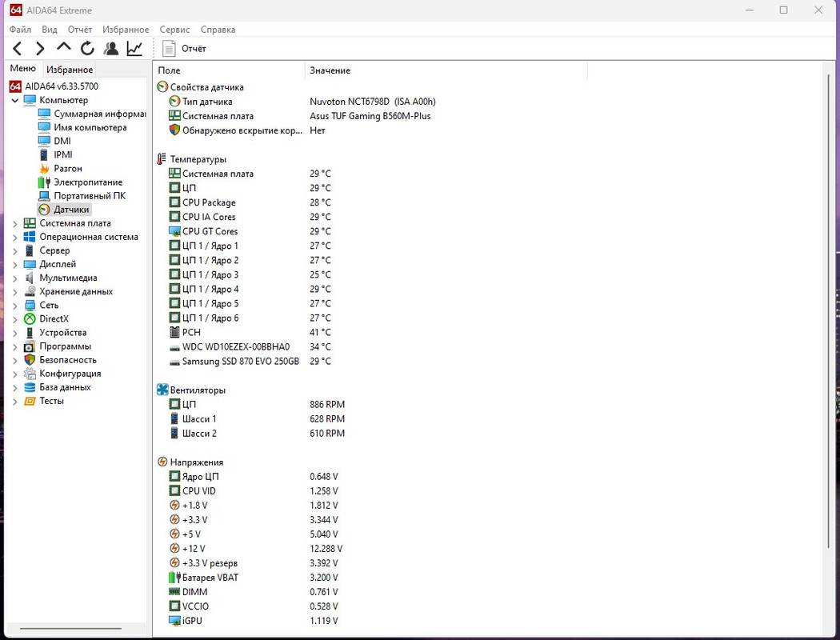Click the Мультимедиа speaker icon
The image size is (840, 640).
pos(30,278)
